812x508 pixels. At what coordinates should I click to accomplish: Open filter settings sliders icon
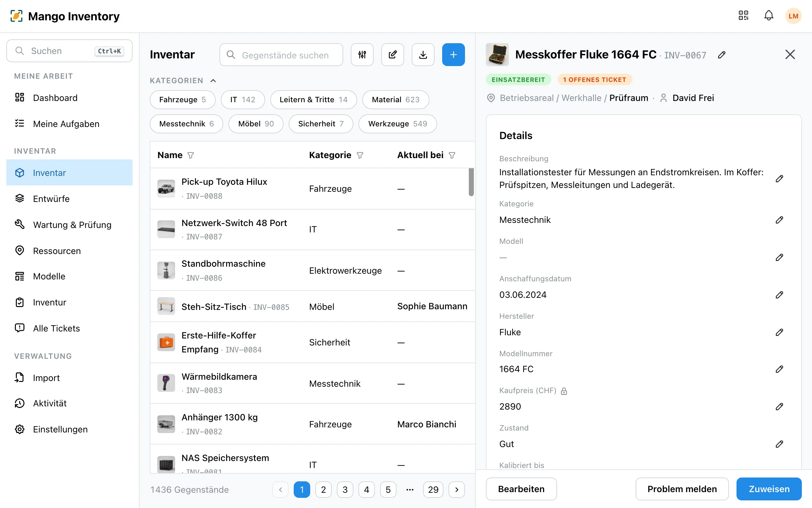(362, 54)
